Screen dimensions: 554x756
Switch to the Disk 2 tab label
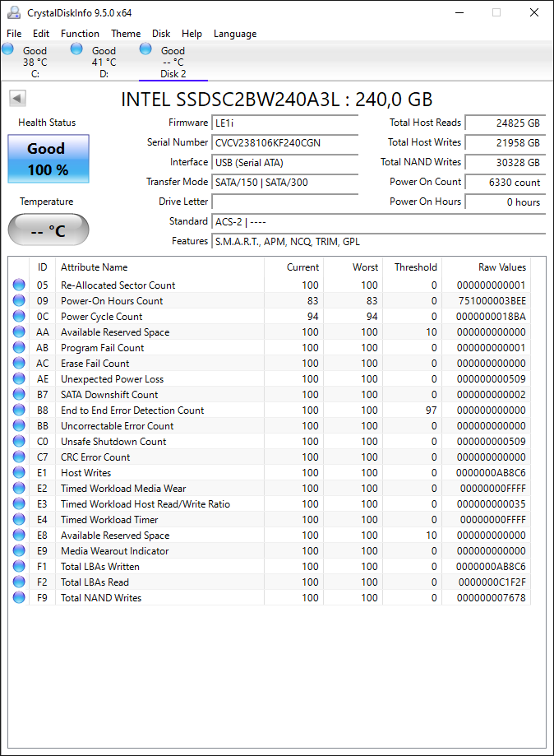(x=173, y=74)
